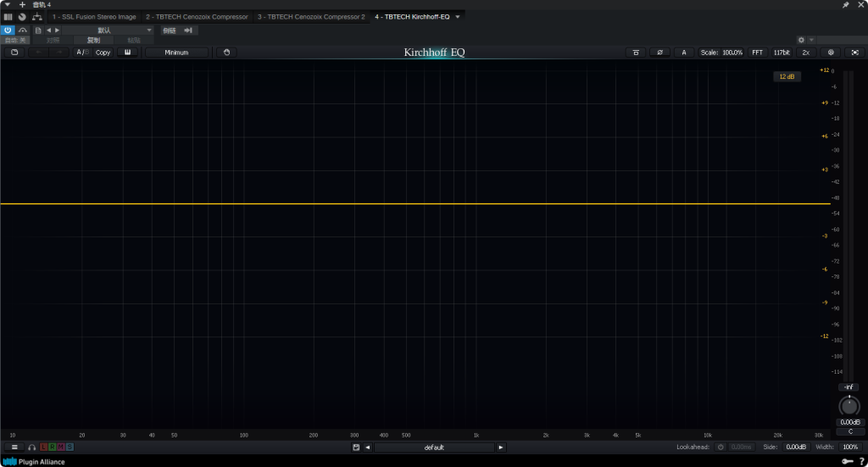Expand the arrow next to settings gear
Screen dimensions: 868x467
tap(811, 40)
